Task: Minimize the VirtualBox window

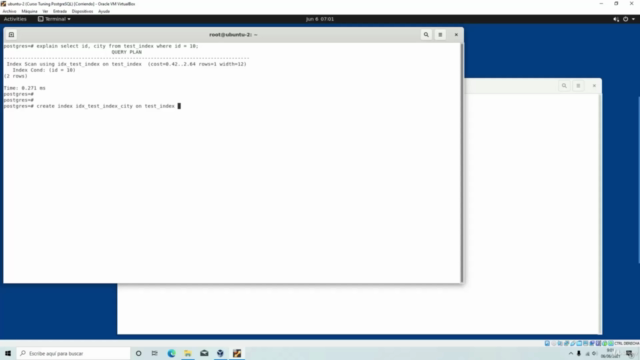Action: coord(601,4)
